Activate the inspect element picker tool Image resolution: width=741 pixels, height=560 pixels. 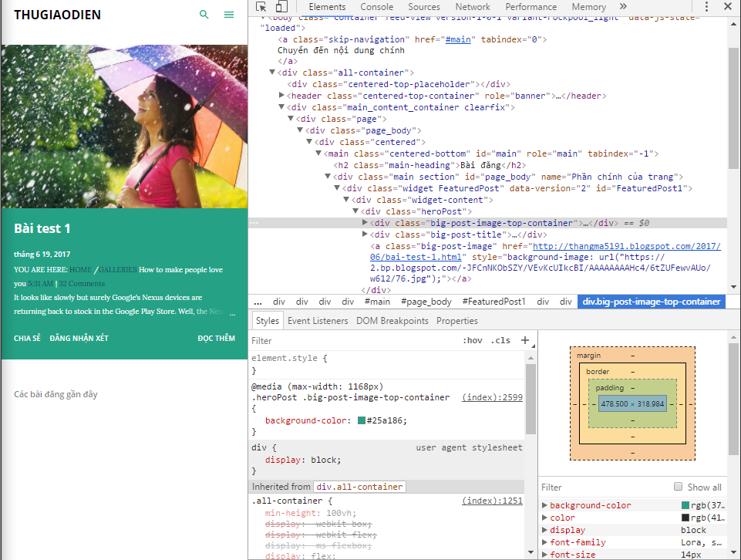click(x=261, y=7)
